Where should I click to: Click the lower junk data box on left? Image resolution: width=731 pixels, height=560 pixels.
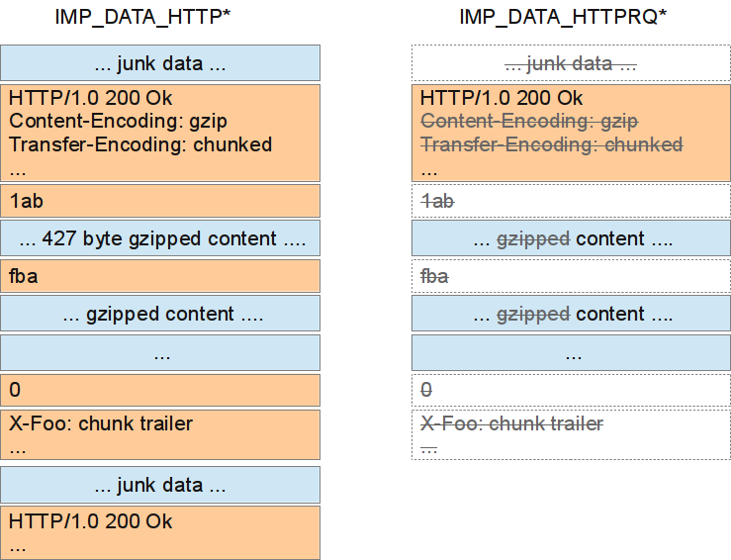[160, 485]
